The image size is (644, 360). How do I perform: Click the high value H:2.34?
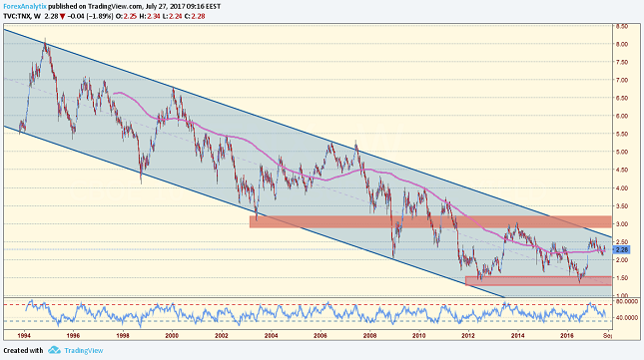[x=150, y=16]
